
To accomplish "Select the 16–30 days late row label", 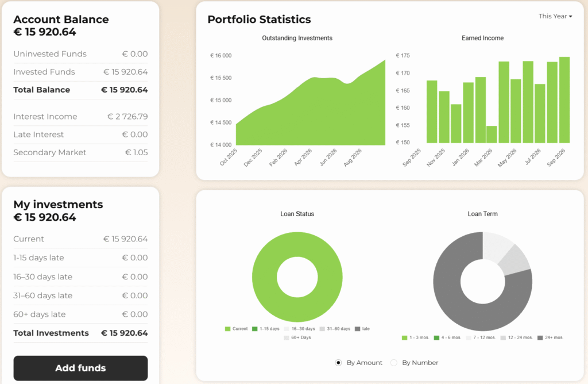I will pyautogui.click(x=42, y=277).
